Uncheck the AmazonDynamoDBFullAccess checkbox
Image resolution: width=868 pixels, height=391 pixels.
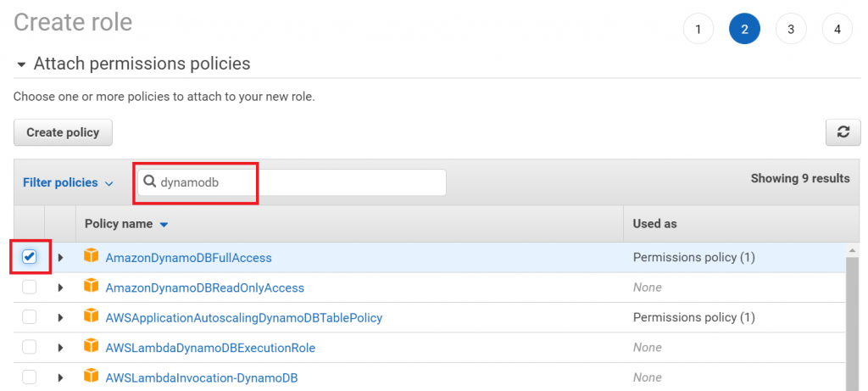[x=30, y=257]
